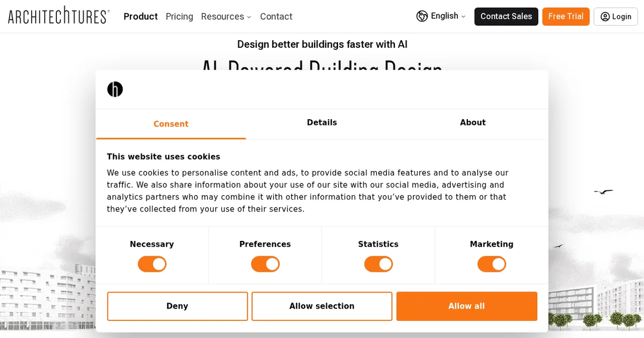Open the Contact nav link
Screen dimensions: 644x338
click(x=276, y=17)
